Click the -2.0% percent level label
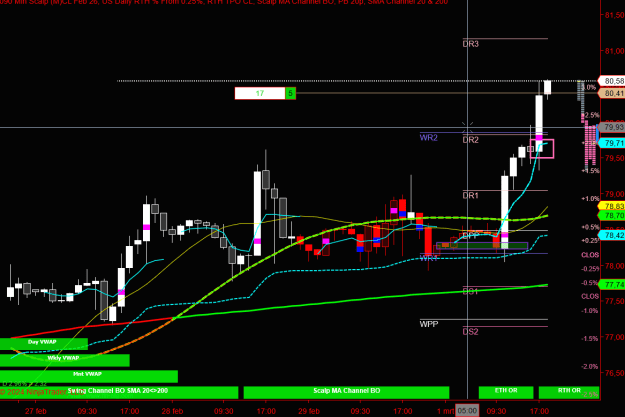This screenshot has width=625, height=417. (590, 366)
